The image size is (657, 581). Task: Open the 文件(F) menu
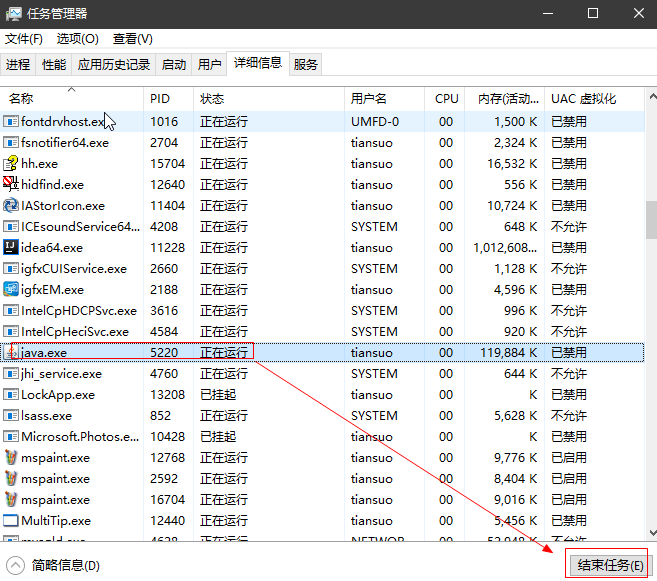[x=24, y=39]
